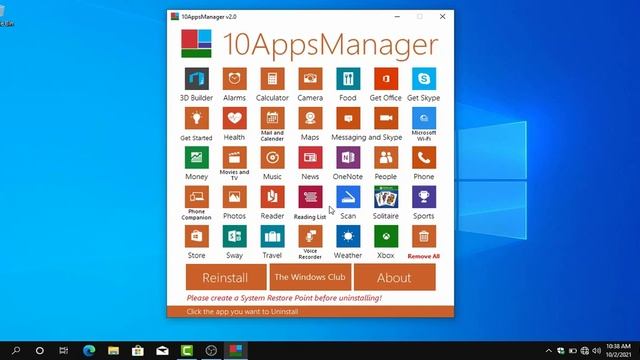This screenshot has width=640, height=360.
Task: Click the Sway app icon
Action: 234,236
